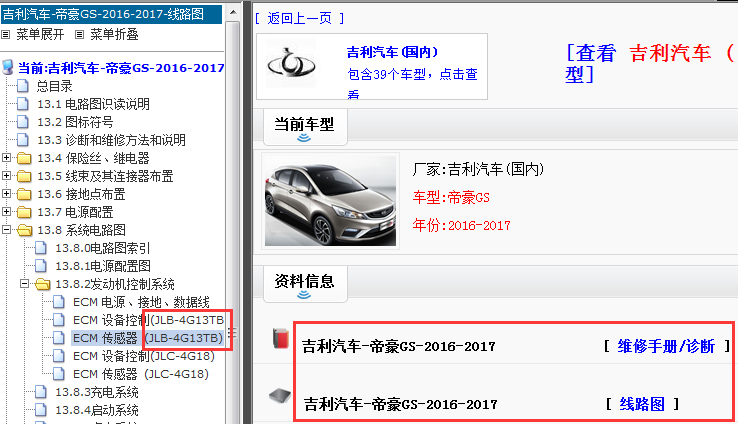Open 13.3 诊断和维修方法和说明 in the tree
This screenshot has height=424, width=738.
111,140
